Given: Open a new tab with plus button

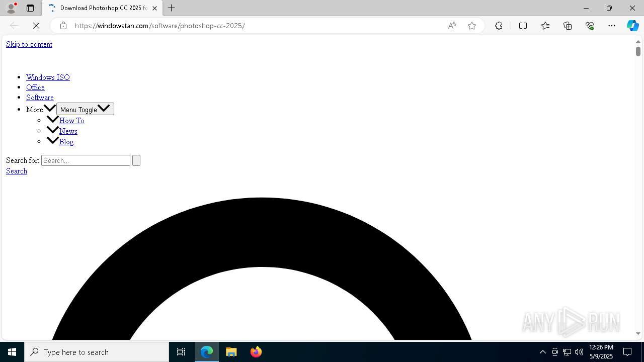Looking at the screenshot, I should [172, 8].
